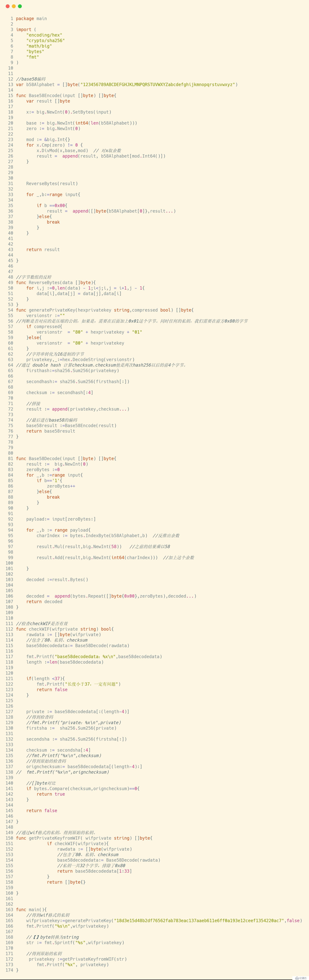Click the 'var result []byte' line
The height and width of the screenshot is (980, 309).
(48, 101)
